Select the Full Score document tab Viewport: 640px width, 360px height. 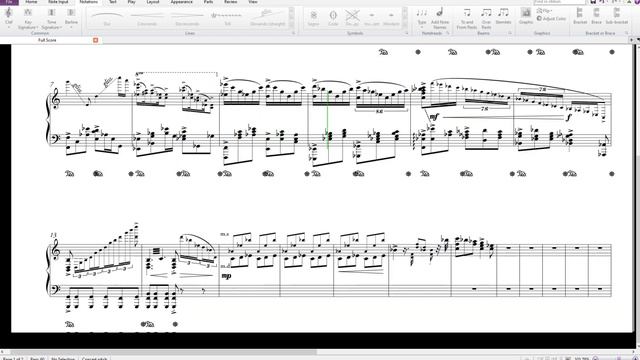point(47,40)
